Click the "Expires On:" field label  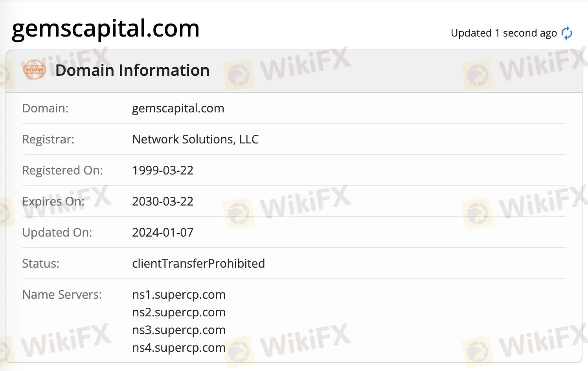pyautogui.click(x=53, y=201)
